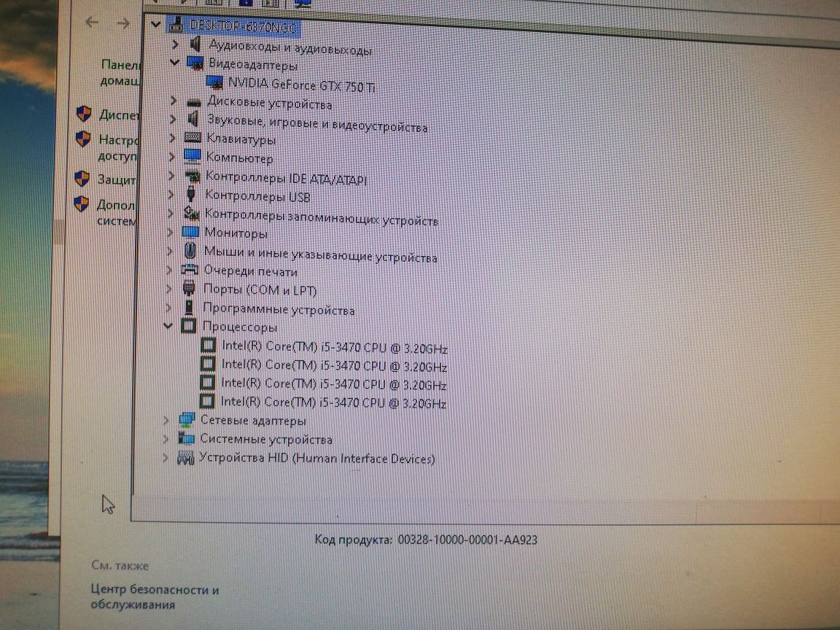Expand Аудиовходы и аудиовыходы category
Image resolution: width=840 pixels, height=630 pixels.
[x=175, y=43]
